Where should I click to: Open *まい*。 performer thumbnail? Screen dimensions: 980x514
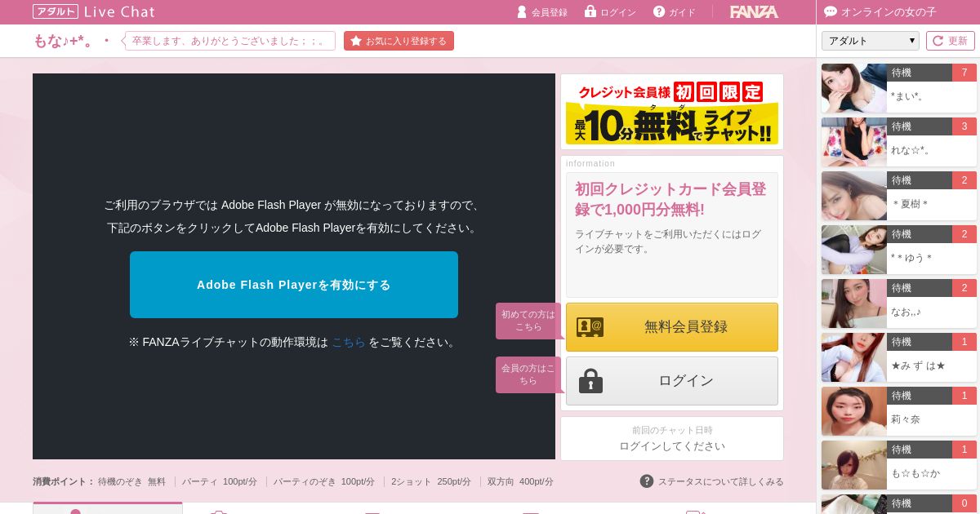(x=854, y=88)
